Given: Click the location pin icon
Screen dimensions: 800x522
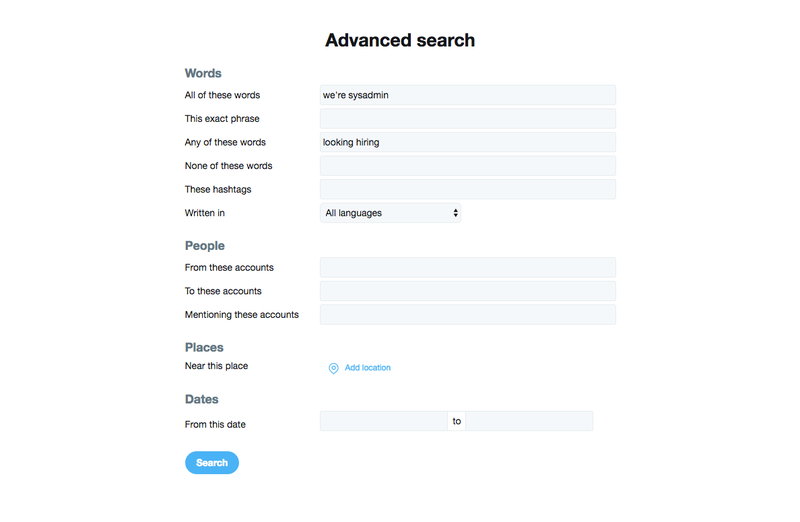Looking at the screenshot, I should [333, 368].
